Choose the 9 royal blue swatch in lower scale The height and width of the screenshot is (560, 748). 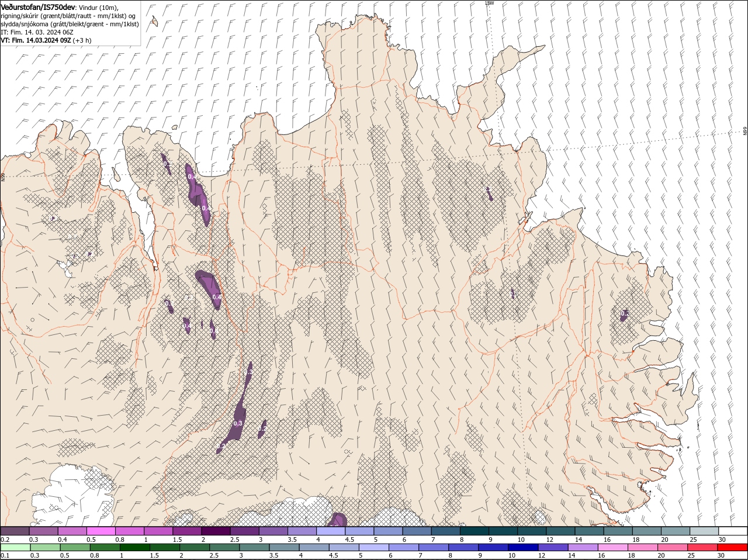coord(493,547)
